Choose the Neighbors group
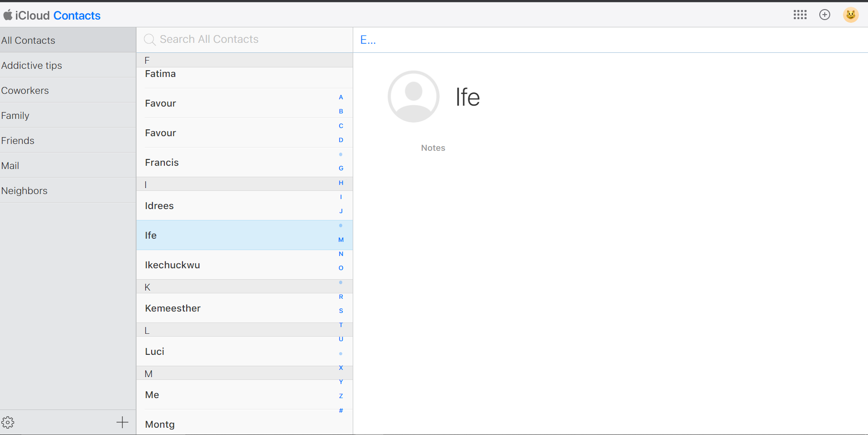This screenshot has height=435, width=868. pos(25,190)
